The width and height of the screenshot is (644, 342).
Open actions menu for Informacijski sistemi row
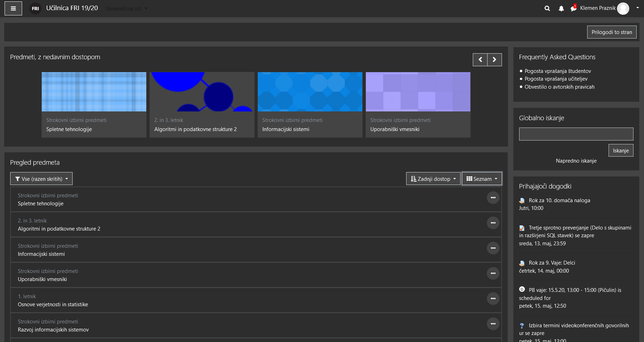click(493, 248)
